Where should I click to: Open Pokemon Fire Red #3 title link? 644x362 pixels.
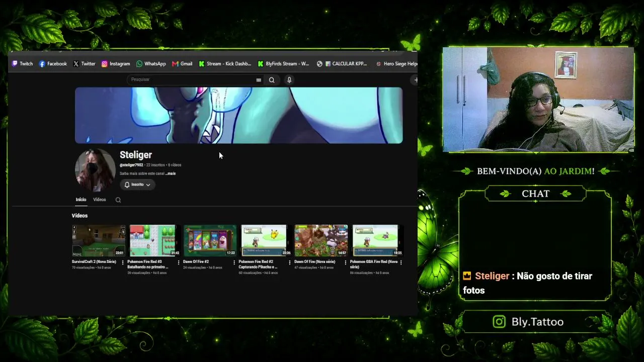[x=147, y=264]
